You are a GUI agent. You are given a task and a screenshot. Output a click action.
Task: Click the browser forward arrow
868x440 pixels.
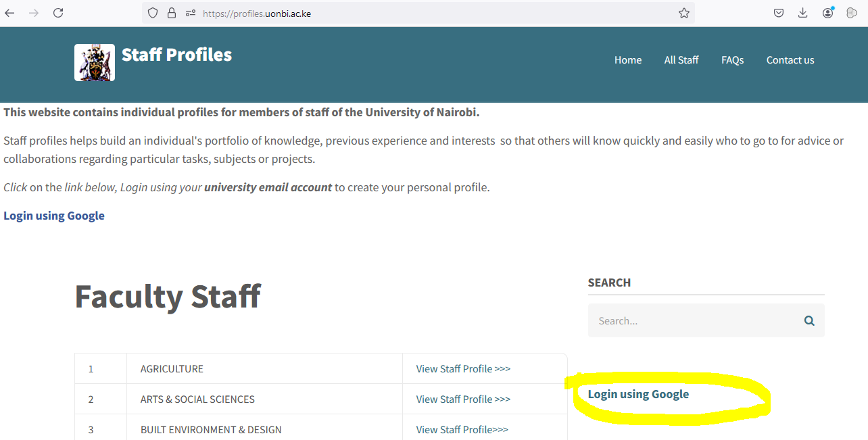(x=34, y=13)
